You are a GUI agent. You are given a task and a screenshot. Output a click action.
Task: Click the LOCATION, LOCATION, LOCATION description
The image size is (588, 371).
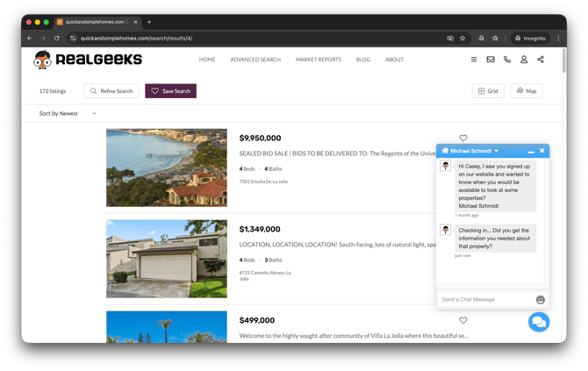338,245
